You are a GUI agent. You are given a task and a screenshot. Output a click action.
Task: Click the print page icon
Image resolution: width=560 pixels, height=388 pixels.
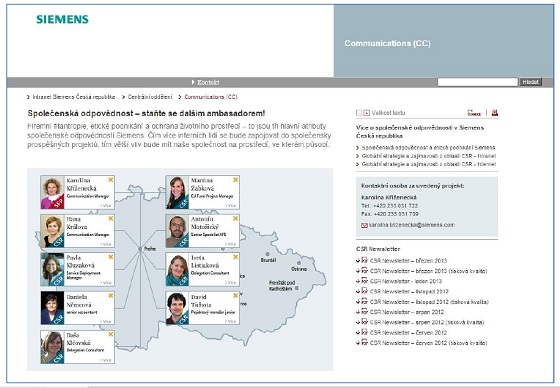(495, 113)
